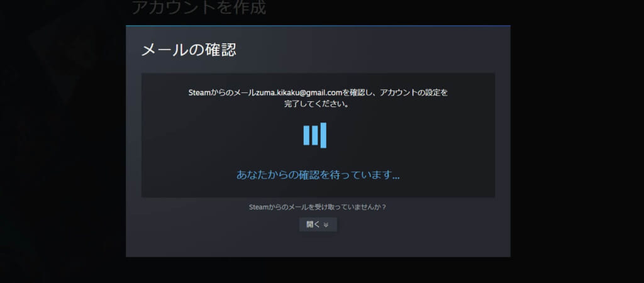This screenshot has width=644, height=283.
Task: Click the メールの確認 dialog heading
Action: 189,50
